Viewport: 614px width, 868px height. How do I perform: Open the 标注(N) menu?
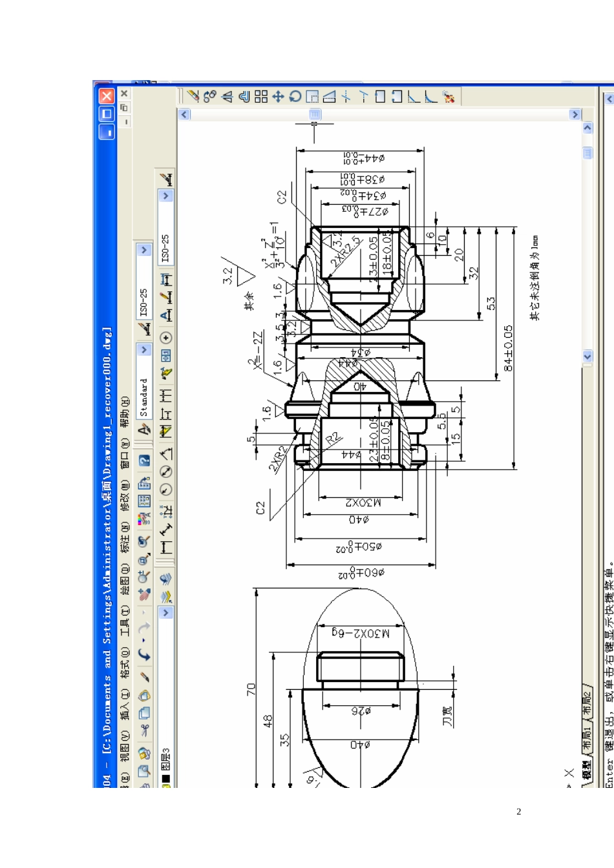coord(125,538)
